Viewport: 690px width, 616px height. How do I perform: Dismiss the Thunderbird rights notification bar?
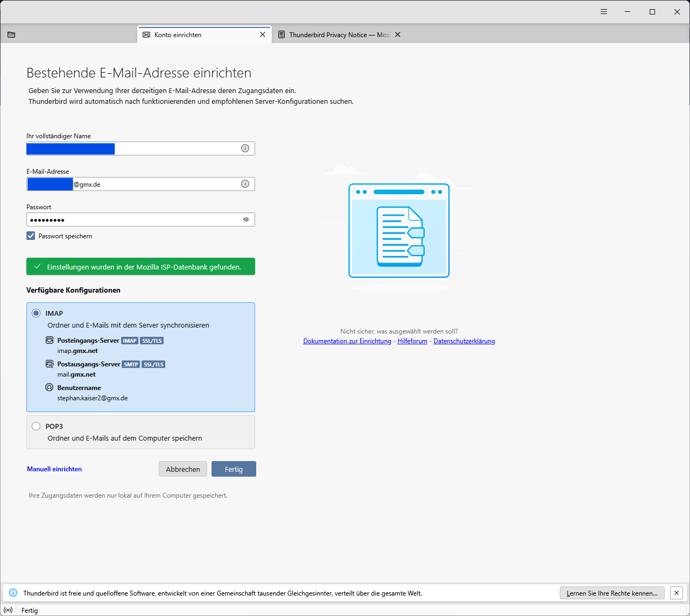(x=677, y=593)
